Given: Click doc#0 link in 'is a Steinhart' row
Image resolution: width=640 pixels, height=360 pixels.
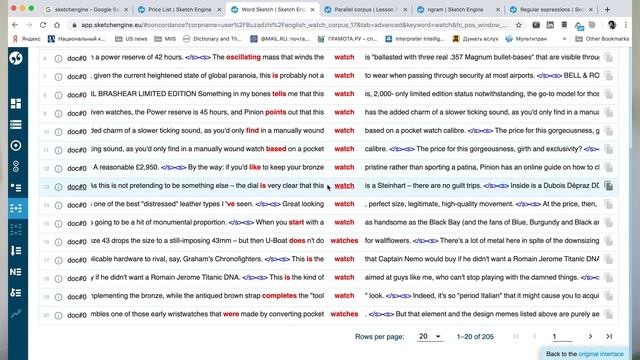Looking at the screenshot, I should tap(77, 187).
